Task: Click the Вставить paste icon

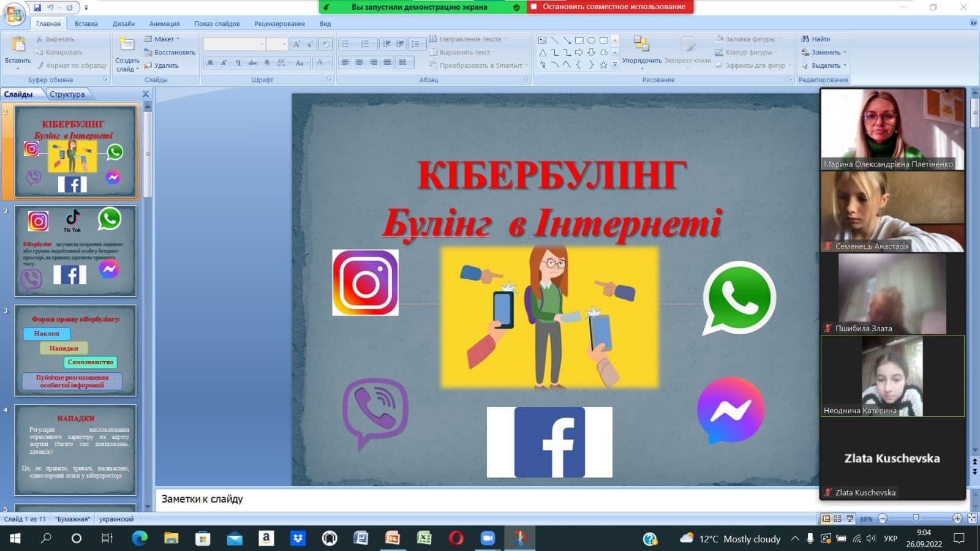Action: (x=18, y=44)
